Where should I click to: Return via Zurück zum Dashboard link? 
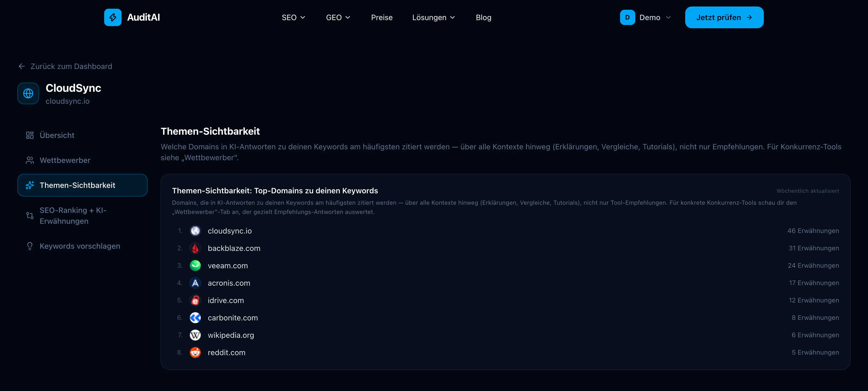(65, 66)
